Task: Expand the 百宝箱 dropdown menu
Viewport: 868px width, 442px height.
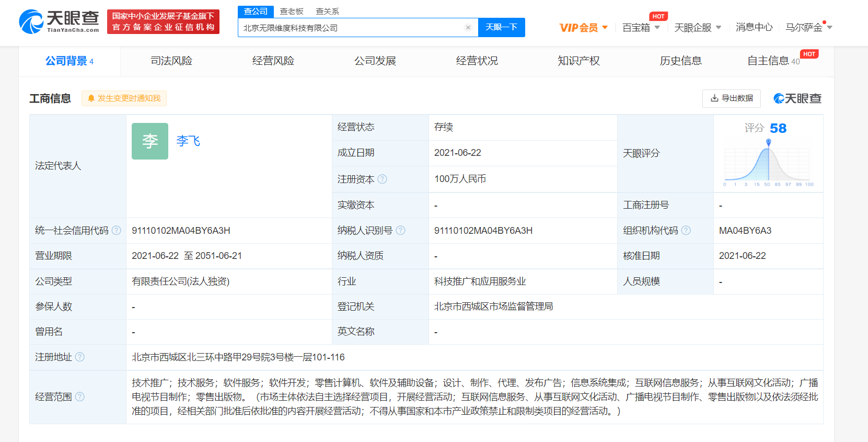Action: coord(641,28)
